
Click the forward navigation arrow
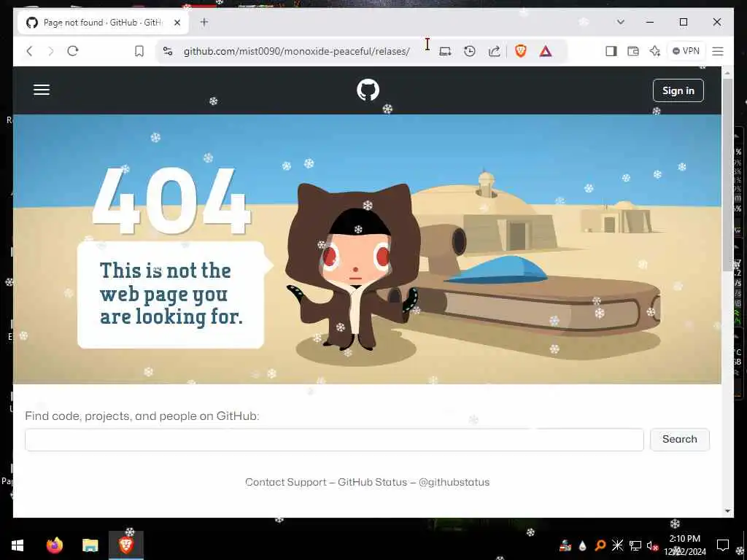click(x=51, y=51)
